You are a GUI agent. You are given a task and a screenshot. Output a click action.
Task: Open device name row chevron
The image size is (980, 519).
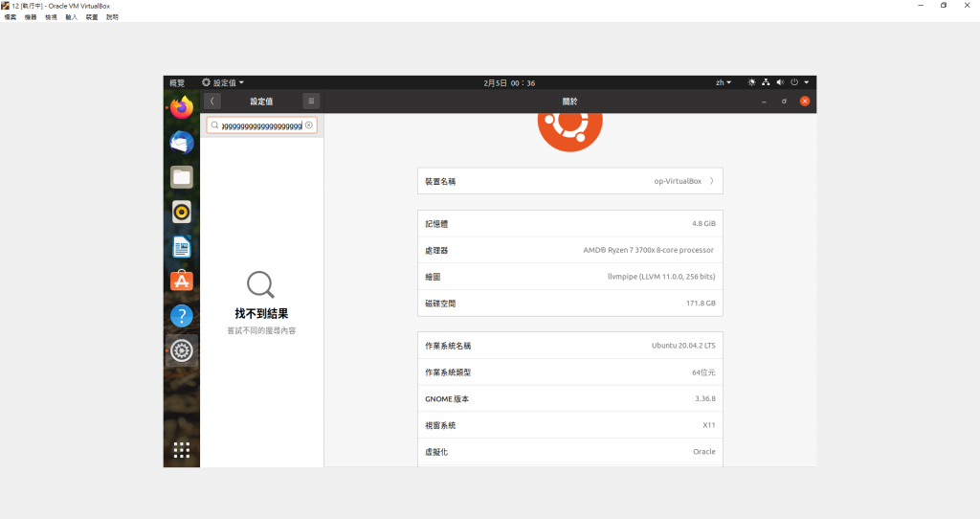(711, 181)
